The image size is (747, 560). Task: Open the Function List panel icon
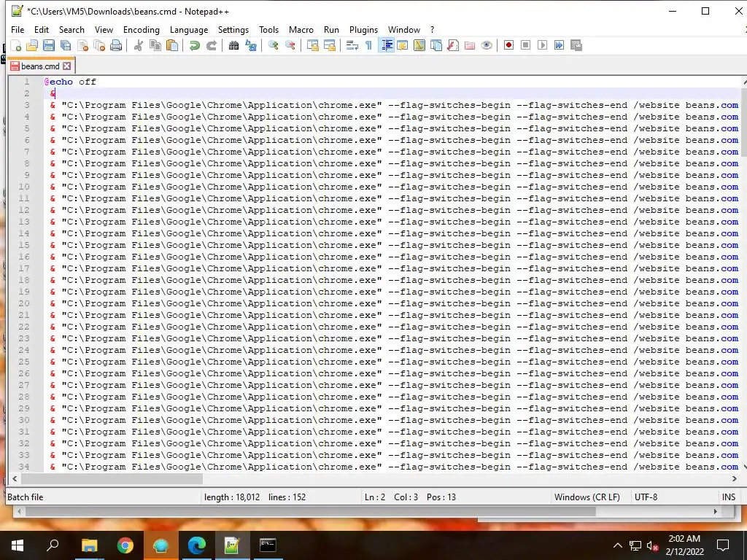pos(453,45)
